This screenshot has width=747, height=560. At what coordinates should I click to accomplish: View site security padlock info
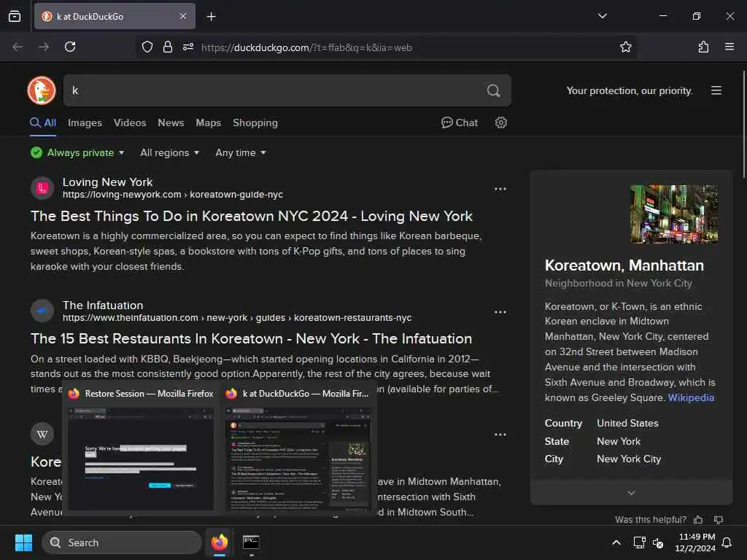[x=167, y=47]
